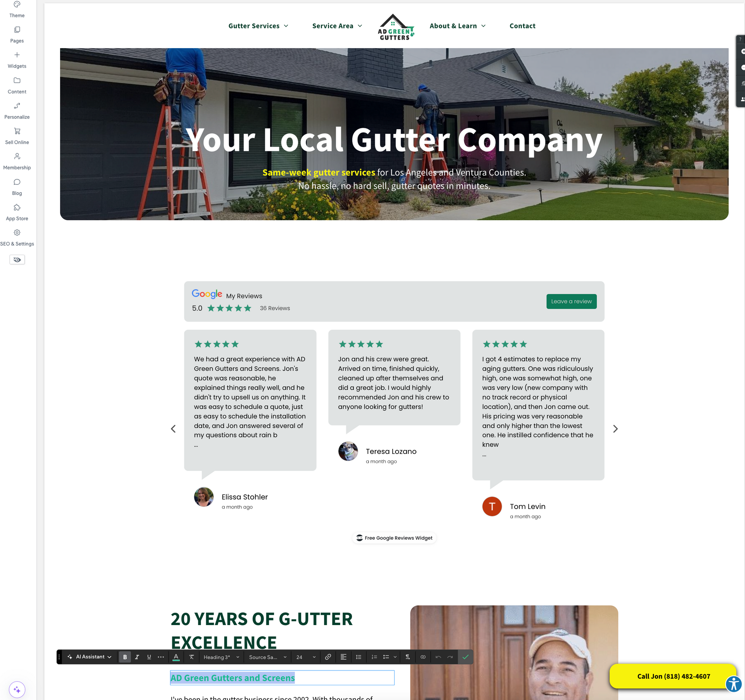Open the Contact menu item

(x=522, y=26)
